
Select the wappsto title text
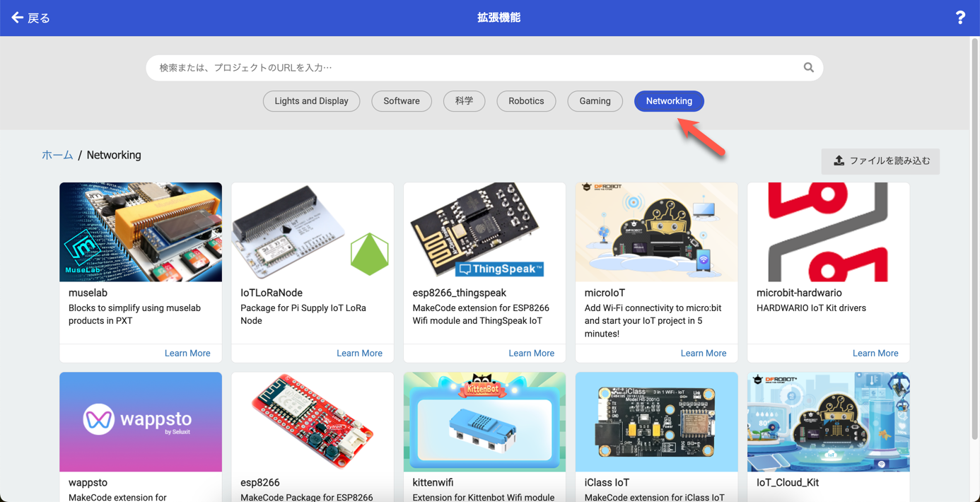(x=88, y=482)
